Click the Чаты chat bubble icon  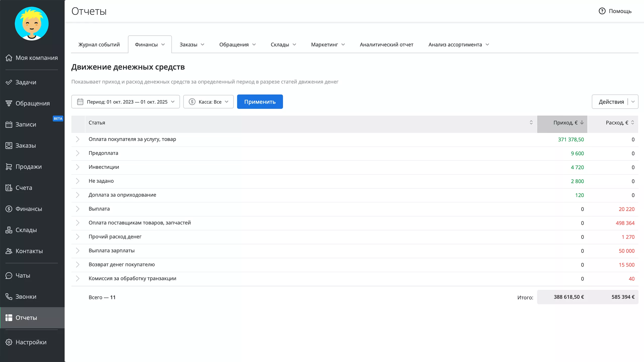coord(9,276)
